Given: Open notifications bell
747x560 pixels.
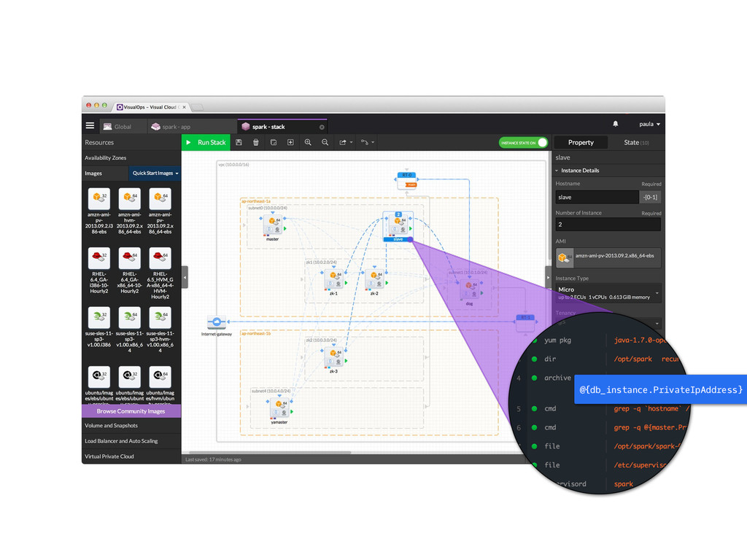Looking at the screenshot, I should click(616, 124).
